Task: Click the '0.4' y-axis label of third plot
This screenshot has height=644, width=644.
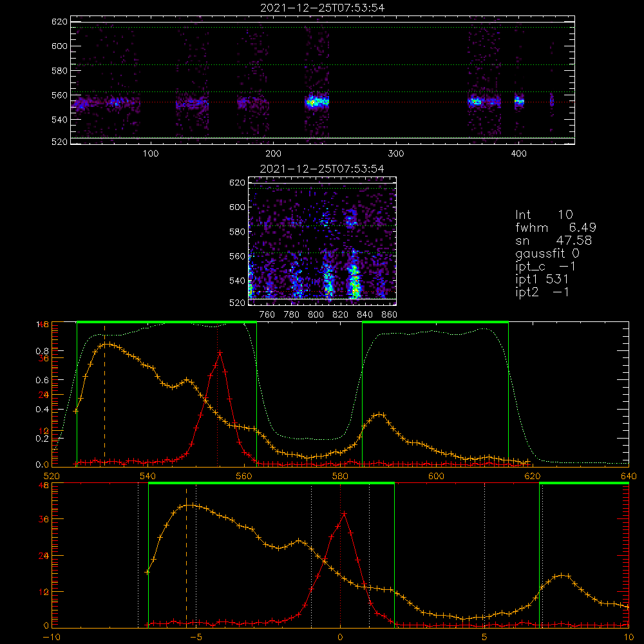Action: (42, 409)
